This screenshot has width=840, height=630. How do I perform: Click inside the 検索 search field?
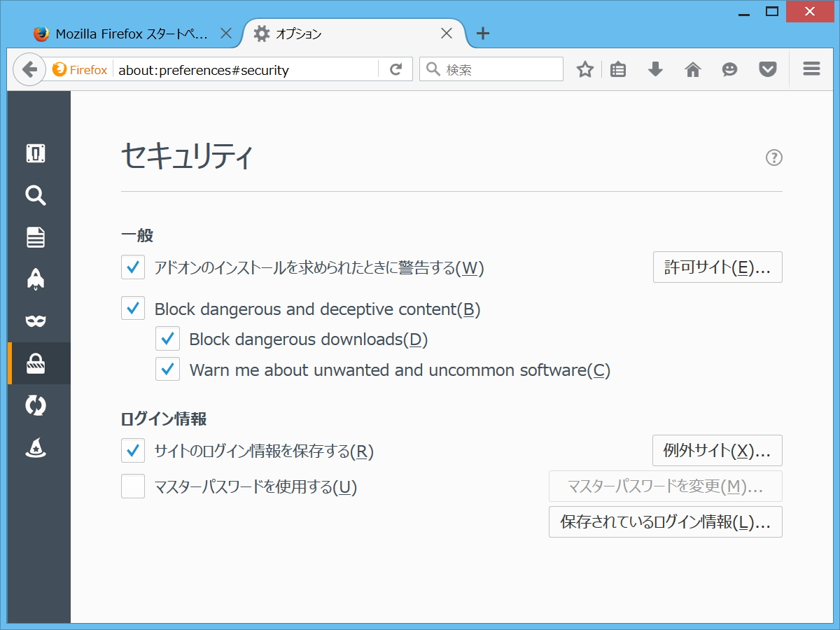pos(490,69)
